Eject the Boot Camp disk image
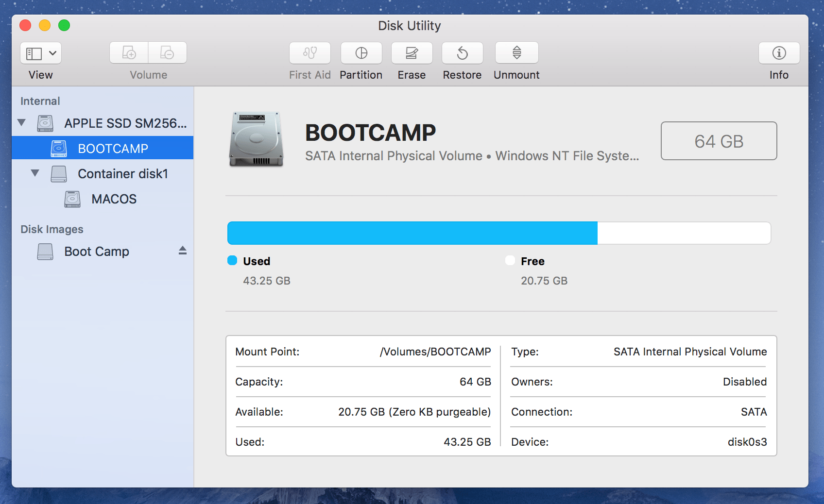824x504 pixels. pyautogui.click(x=183, y=251)
